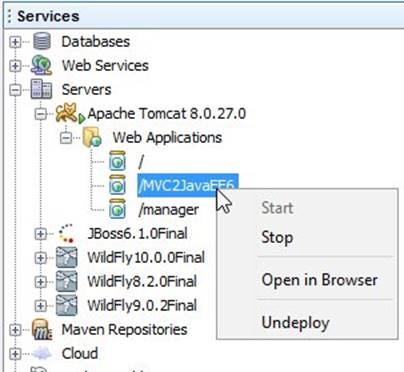Collapse the Servers node
Screen dimensions: 404x372
click(15, 90)
